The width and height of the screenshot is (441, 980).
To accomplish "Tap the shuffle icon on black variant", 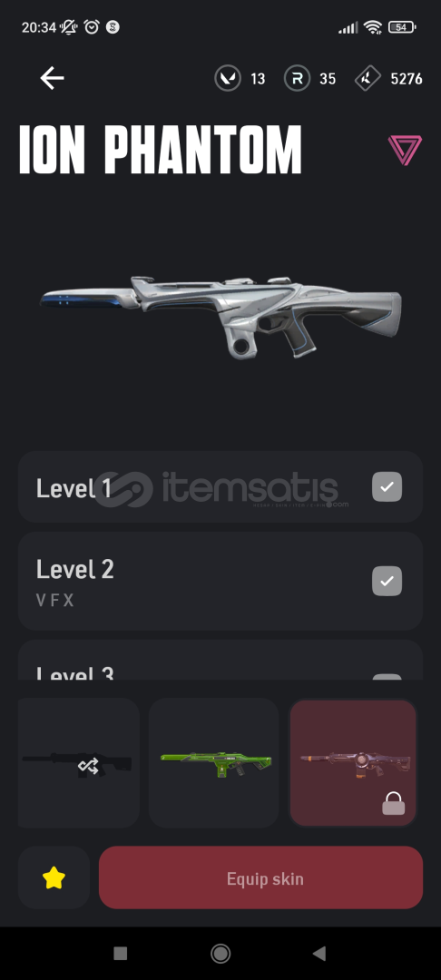I will pyautogui.click(x=87, y=766).
